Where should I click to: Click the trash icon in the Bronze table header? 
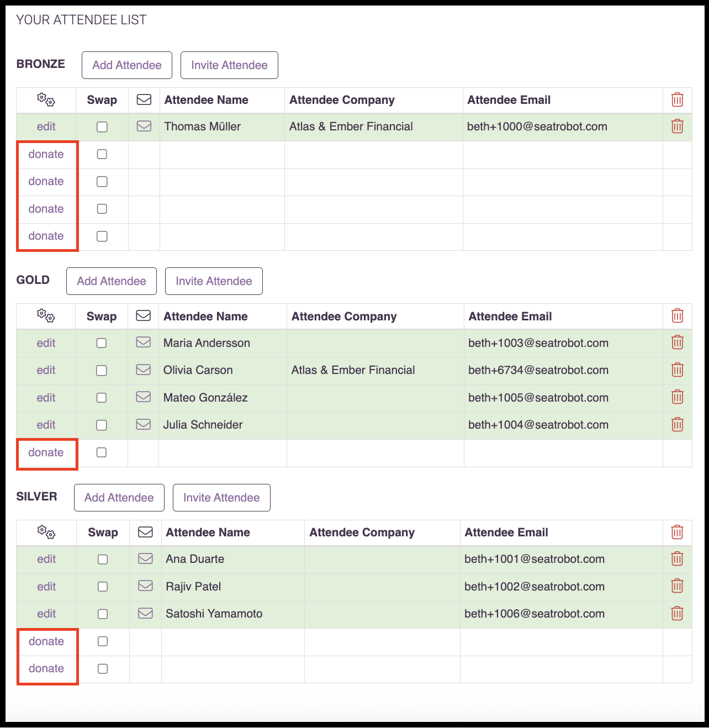pos(677,100)
